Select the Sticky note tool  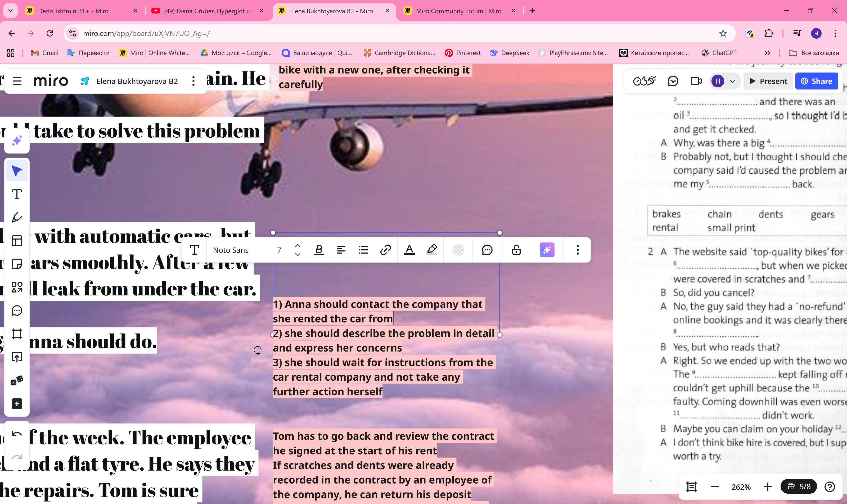(17, 264)
